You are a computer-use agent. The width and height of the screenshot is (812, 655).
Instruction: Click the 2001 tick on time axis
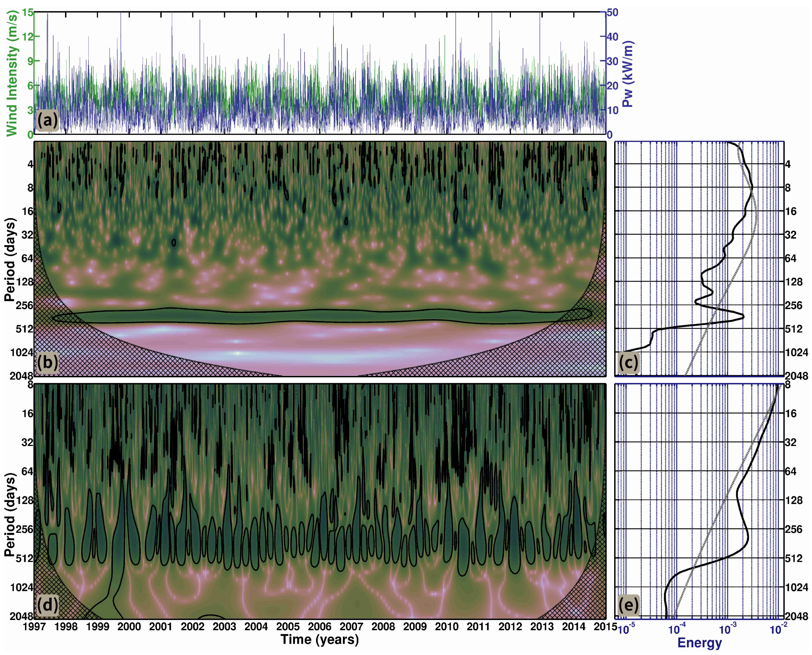point(161,627)
